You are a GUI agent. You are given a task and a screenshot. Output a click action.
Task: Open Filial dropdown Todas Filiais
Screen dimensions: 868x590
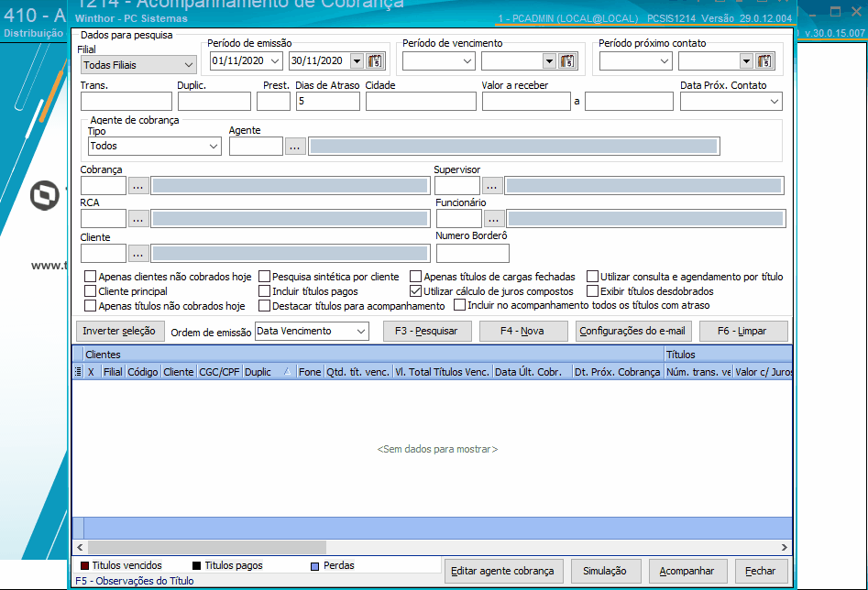click(188, 65)
